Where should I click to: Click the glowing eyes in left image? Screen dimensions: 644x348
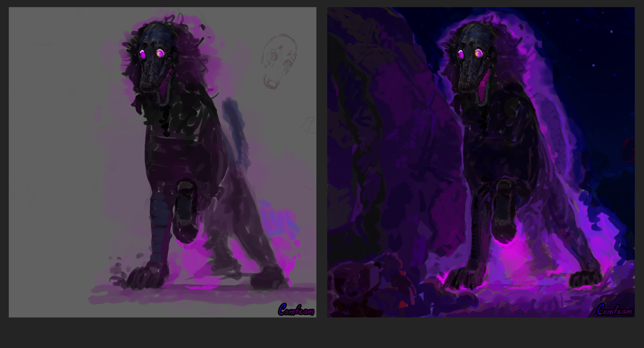coord(150,54)
